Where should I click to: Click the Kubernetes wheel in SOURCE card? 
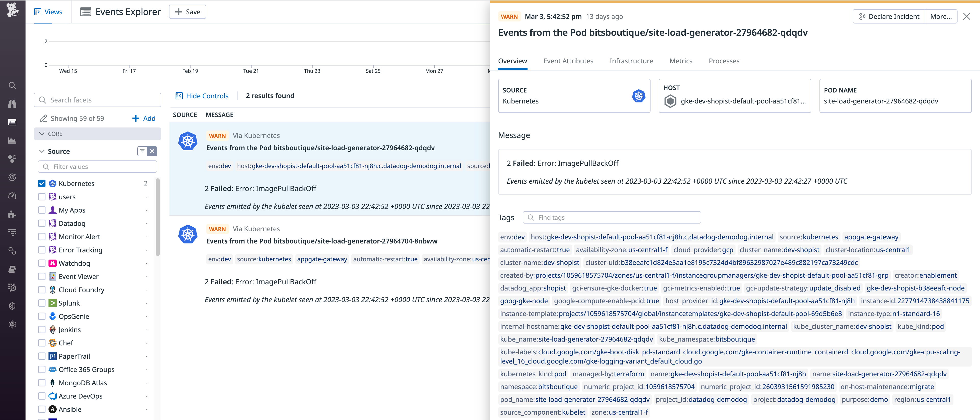pyautogui.click(x=638, y=96)
